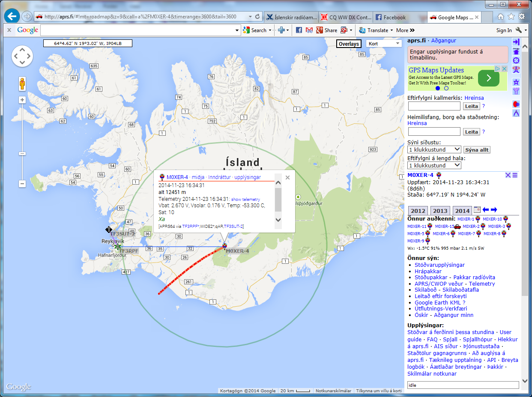
Task: Open Google Toolbar wrench settings
Action: point(519,30)
